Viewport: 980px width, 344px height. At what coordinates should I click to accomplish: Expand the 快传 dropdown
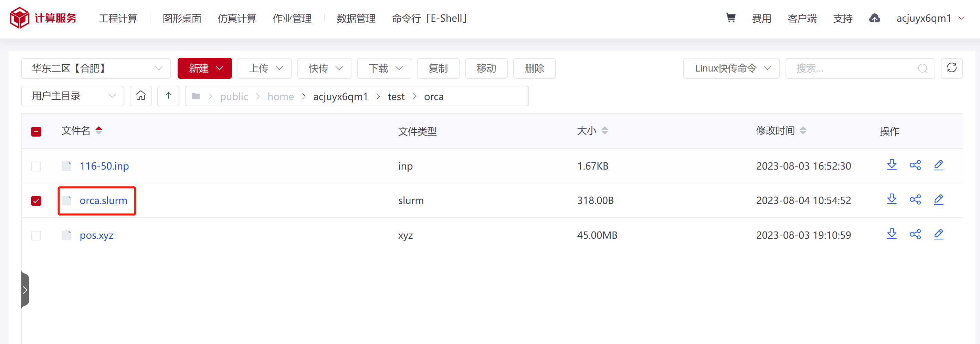pos(325,68)
